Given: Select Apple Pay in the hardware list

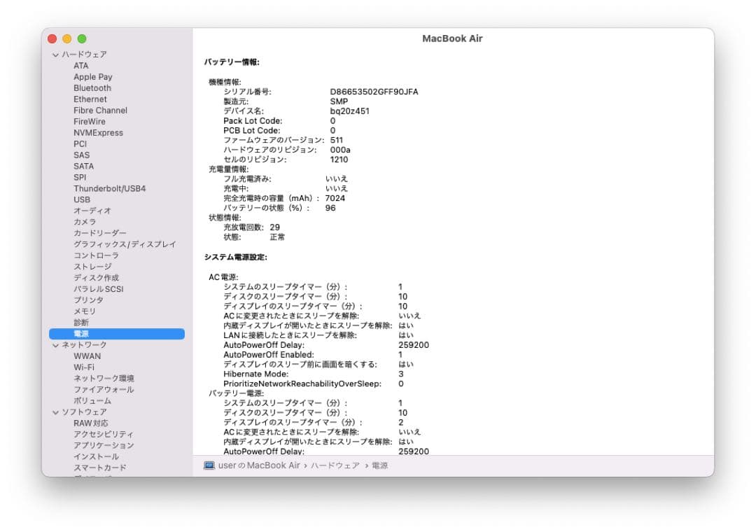Looking at the screenshot, I should pyautogui.click(x=92, y=76).
